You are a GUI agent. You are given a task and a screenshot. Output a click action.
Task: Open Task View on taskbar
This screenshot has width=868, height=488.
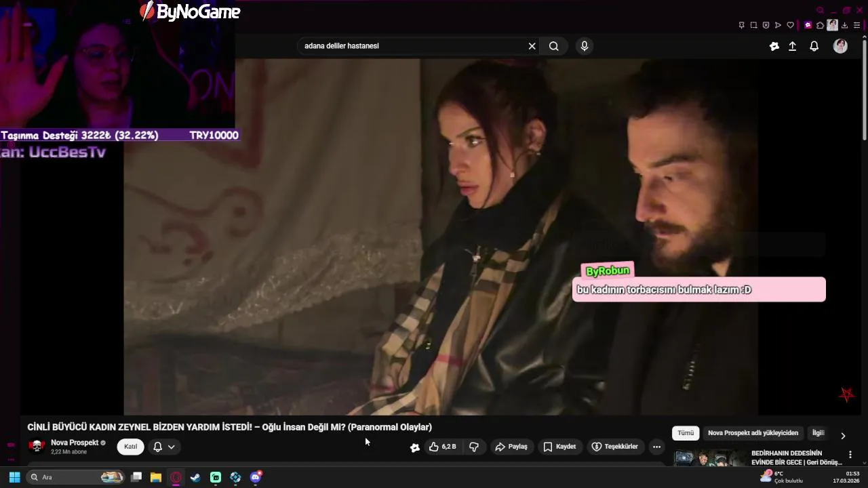click(136, 477)
